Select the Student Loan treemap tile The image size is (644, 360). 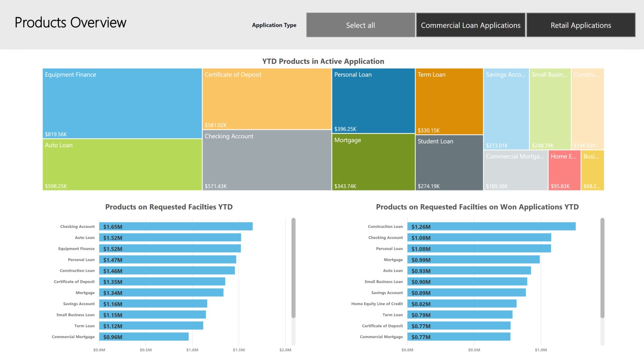(449, 162)
